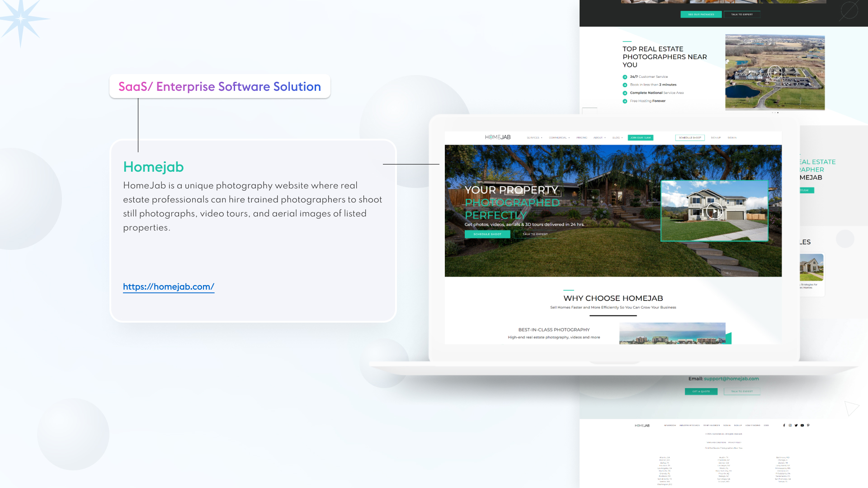Screen dimensions: 868x488
Task: Play the aerial property video
Action: point(775,72)
